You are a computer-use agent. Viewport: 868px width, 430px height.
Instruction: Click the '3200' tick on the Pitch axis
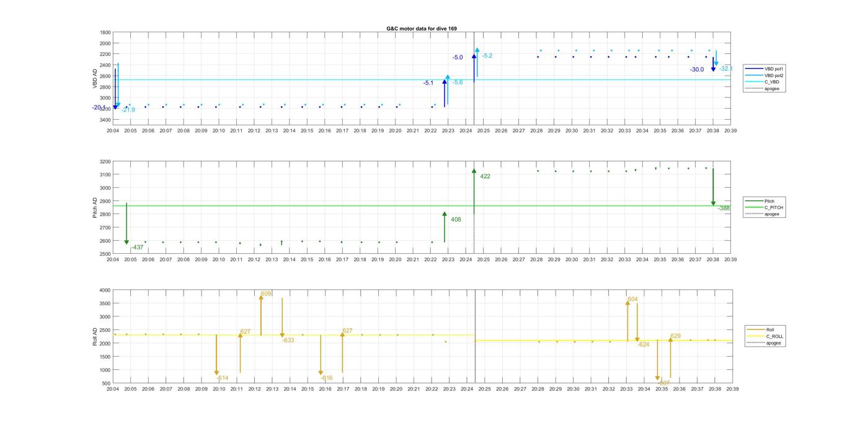[x=105, y=161]
